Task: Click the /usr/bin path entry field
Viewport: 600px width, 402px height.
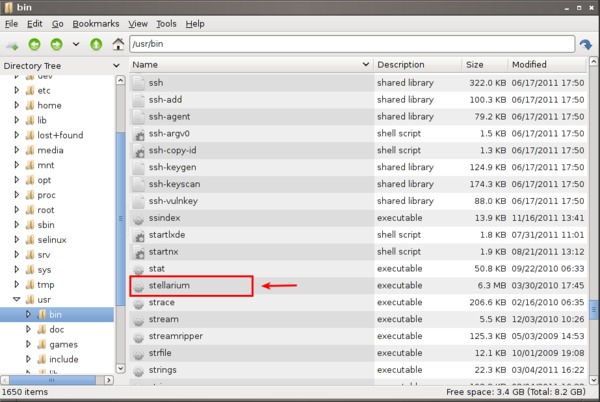Action: [x=352, y=44]
